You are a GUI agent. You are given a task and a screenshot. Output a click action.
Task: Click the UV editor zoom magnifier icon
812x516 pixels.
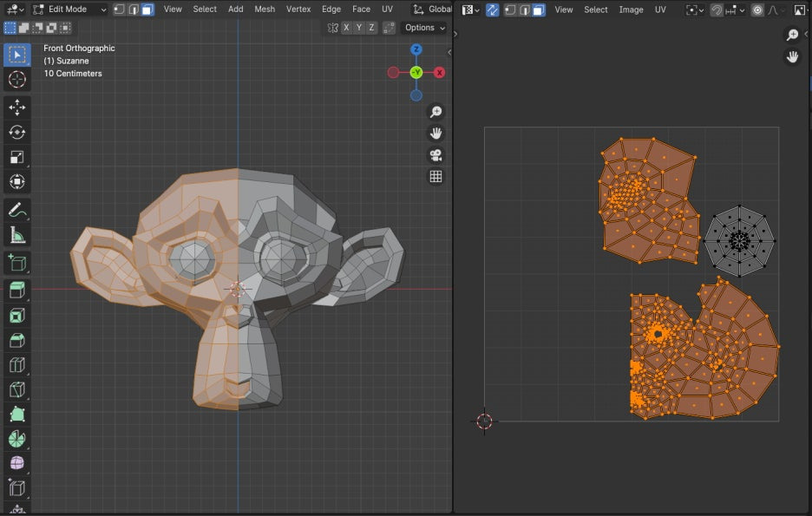pyautogui.click(x=792, y=35)
